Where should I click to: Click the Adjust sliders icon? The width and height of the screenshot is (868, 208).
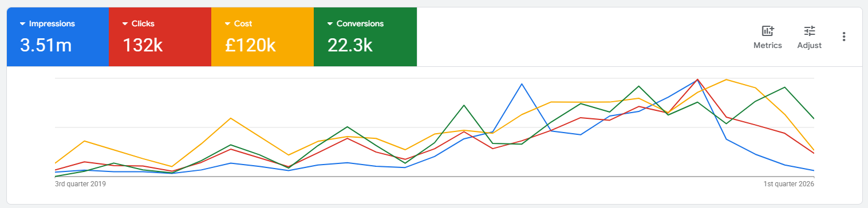pyautogui.click(x=809, y=31)
